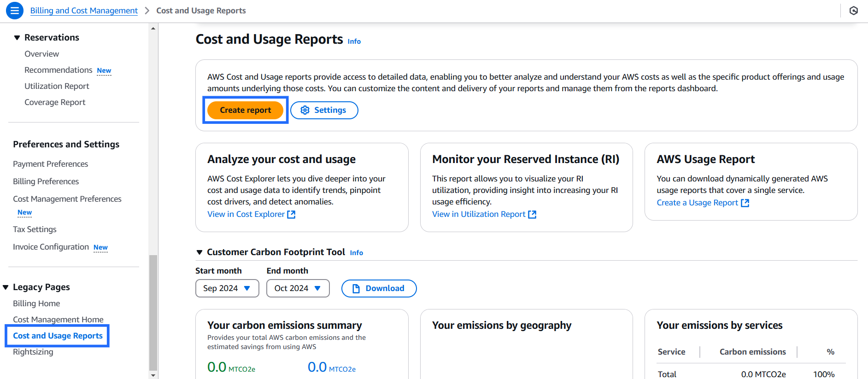
Task: Follow the View in Utilization Report link
Action: pos(479,214)
